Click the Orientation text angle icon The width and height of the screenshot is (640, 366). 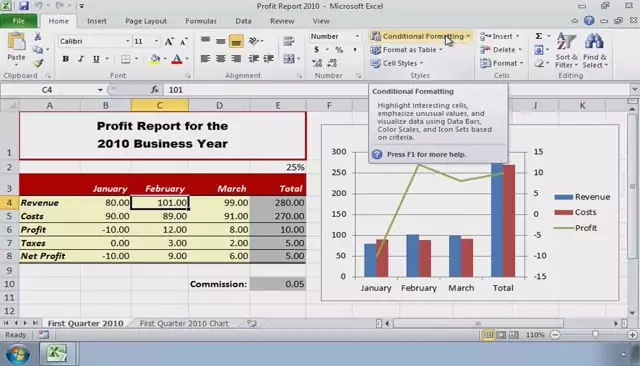[x=254, y=40]
